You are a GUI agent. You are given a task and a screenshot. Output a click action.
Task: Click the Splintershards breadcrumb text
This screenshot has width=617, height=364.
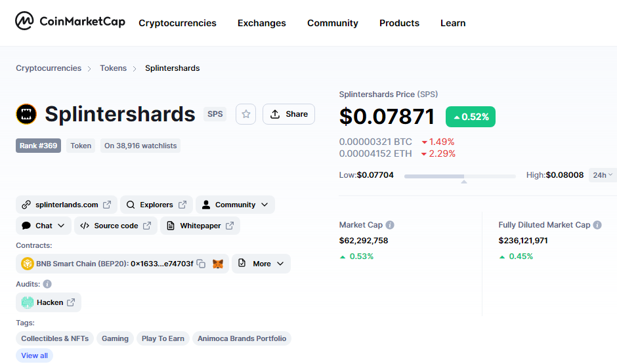pos(173,68)
